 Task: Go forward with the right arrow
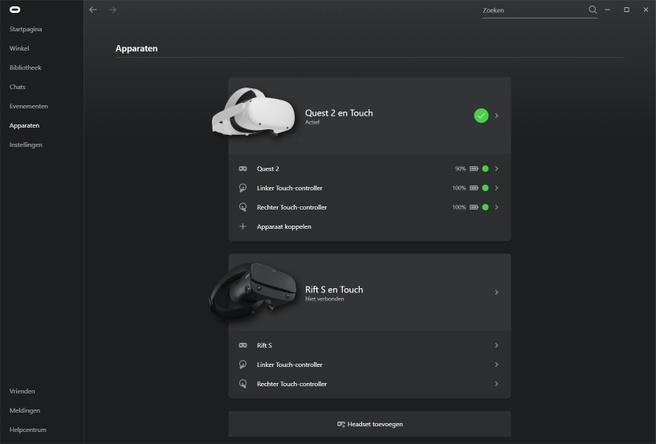112,10
